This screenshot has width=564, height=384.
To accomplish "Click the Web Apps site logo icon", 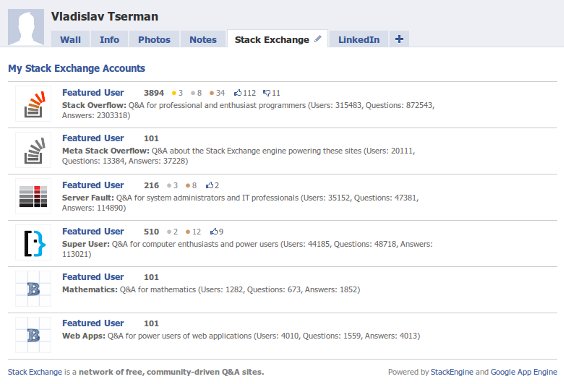I will point(33,335).
